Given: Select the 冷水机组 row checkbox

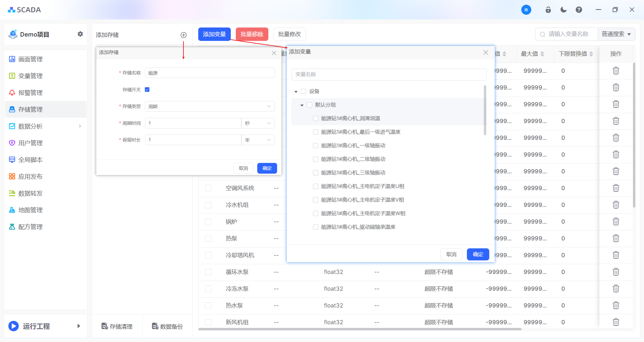Looking at the screenshot, I should click(208, 205).
